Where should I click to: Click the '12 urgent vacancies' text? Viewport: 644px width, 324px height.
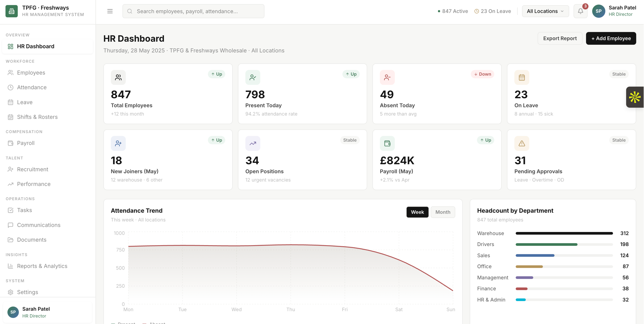(x=268, y=180)
